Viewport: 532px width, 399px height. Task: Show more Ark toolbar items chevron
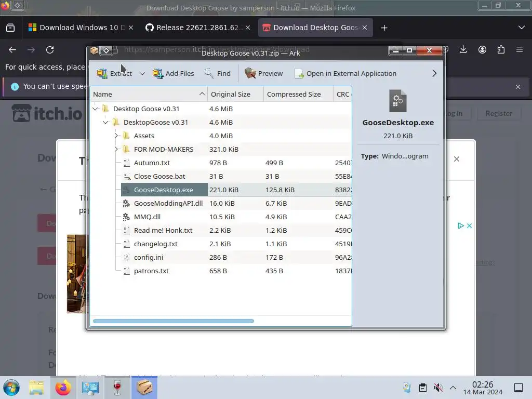(x=434, y=73)
